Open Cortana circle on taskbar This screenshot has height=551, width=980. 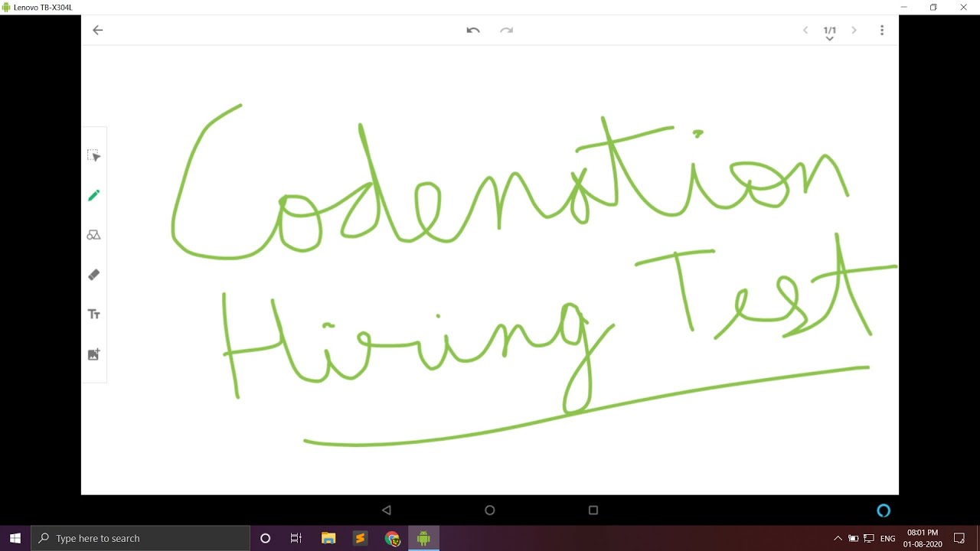(x=266, y=539)
